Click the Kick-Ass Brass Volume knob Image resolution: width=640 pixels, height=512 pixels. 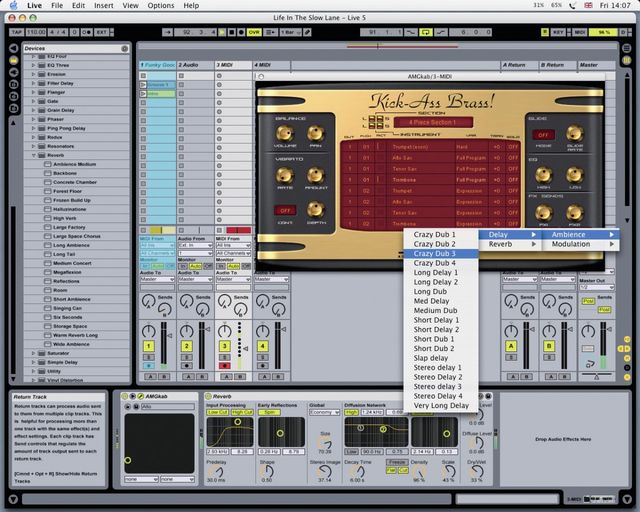point(284,133)
